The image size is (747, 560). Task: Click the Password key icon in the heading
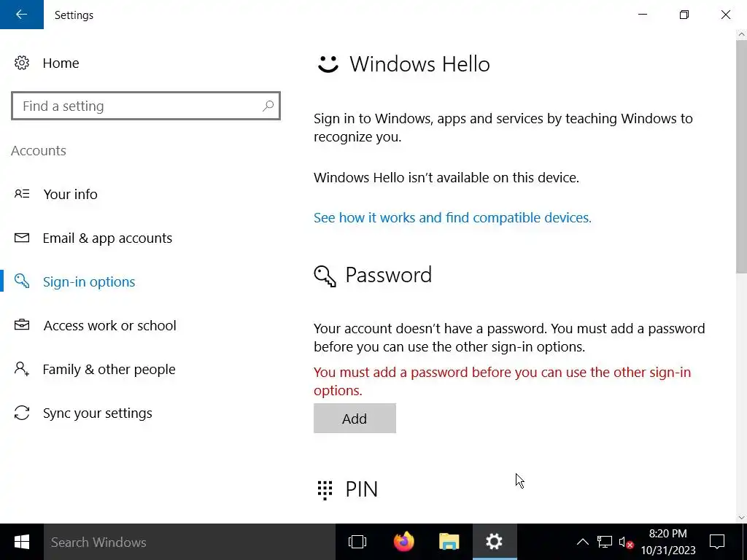coord(325,276)
